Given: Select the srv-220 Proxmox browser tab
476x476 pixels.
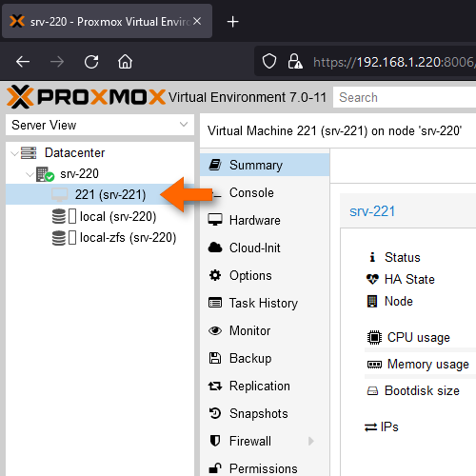Looking at the screenshot, I should coord(107,22).
